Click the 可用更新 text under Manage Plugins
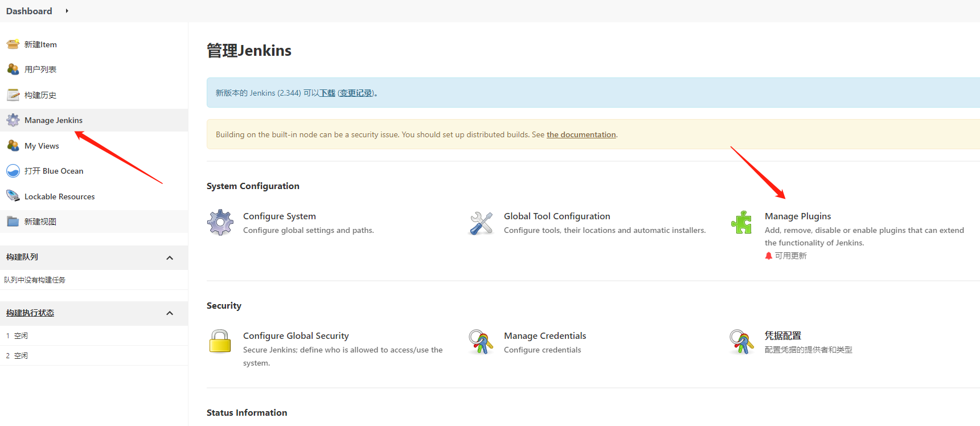980x426 pixels. click(791, 256)
